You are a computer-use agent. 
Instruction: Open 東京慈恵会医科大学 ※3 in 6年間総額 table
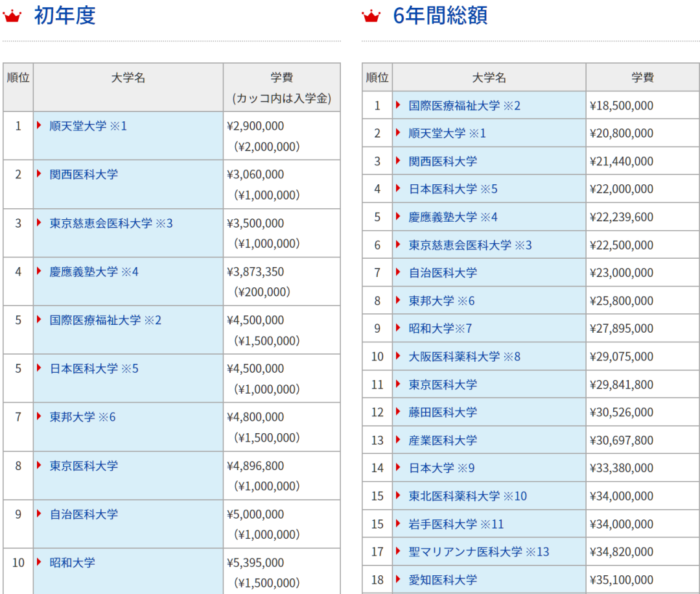click(x=470, y=244)
